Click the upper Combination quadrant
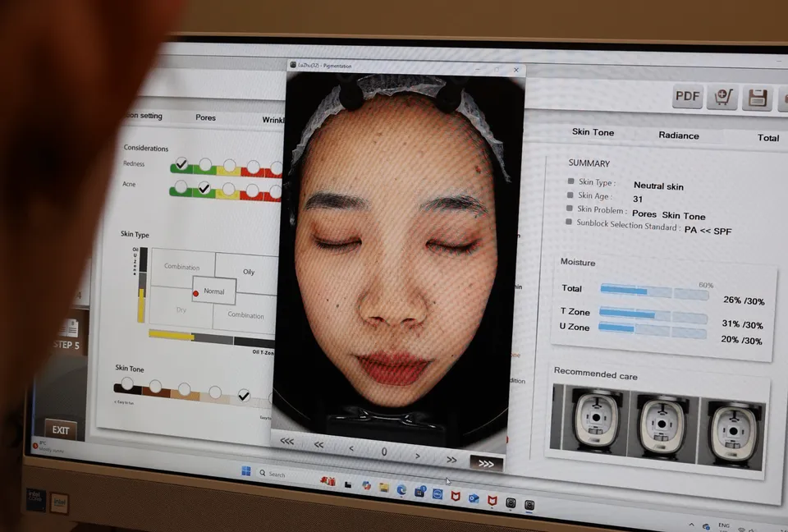The width and height of the screenshot is (788, 532). point(181,267)
